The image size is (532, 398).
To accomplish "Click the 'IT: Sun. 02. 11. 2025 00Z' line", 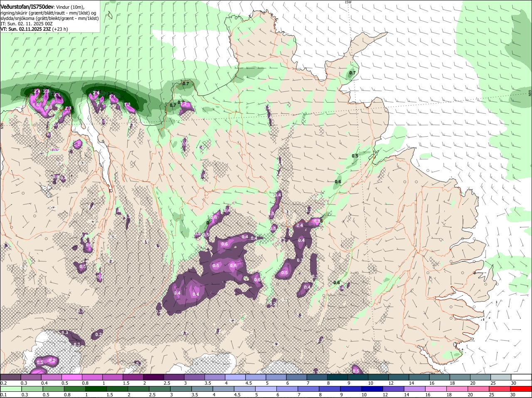I will coord(27,24).
